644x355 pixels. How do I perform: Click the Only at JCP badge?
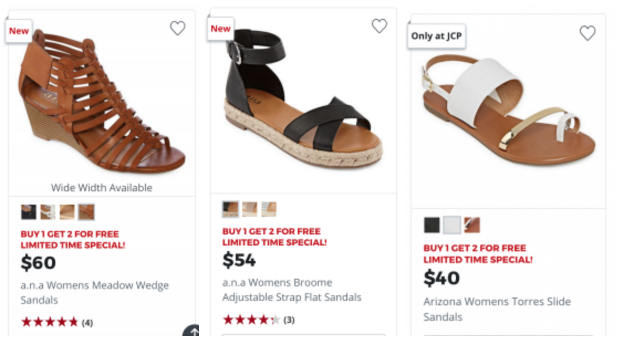[x=436, y=36]
